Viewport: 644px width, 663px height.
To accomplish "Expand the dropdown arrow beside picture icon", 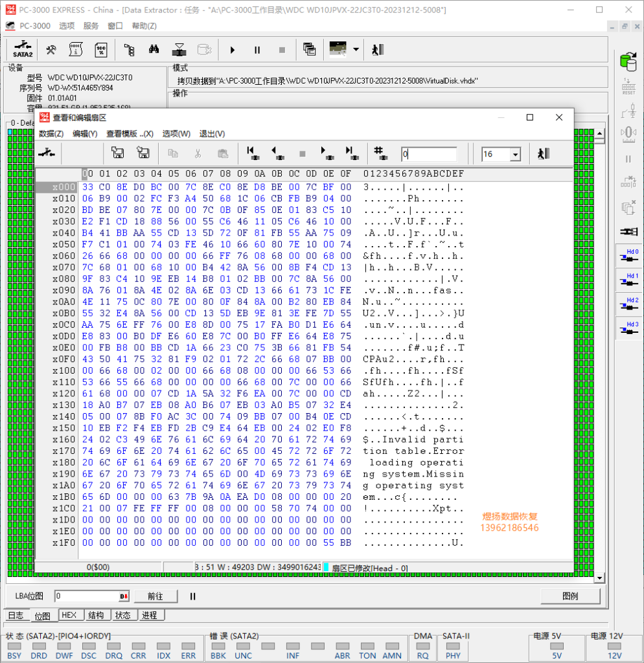I will [x=356, y=49].
